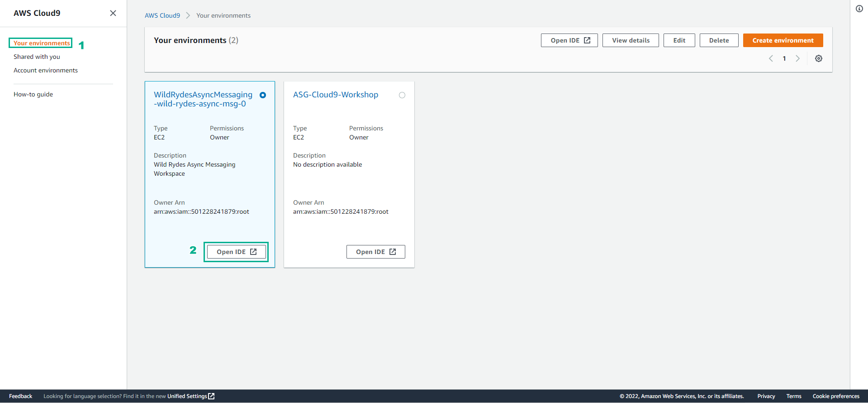Click the AWS Cloud9 sidebar title
Viewport: 868px width, 403px height.
pyautogui.click(x=37, y=13)
